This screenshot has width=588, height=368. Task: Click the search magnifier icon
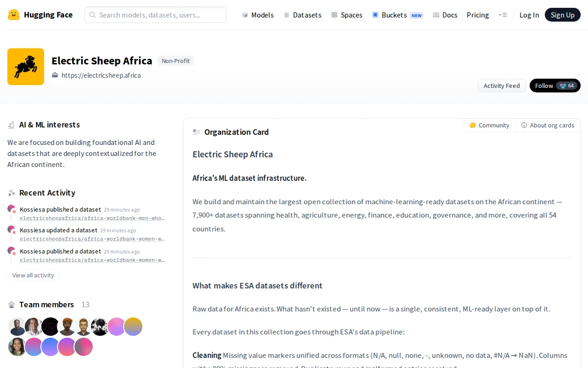[92, 15]
